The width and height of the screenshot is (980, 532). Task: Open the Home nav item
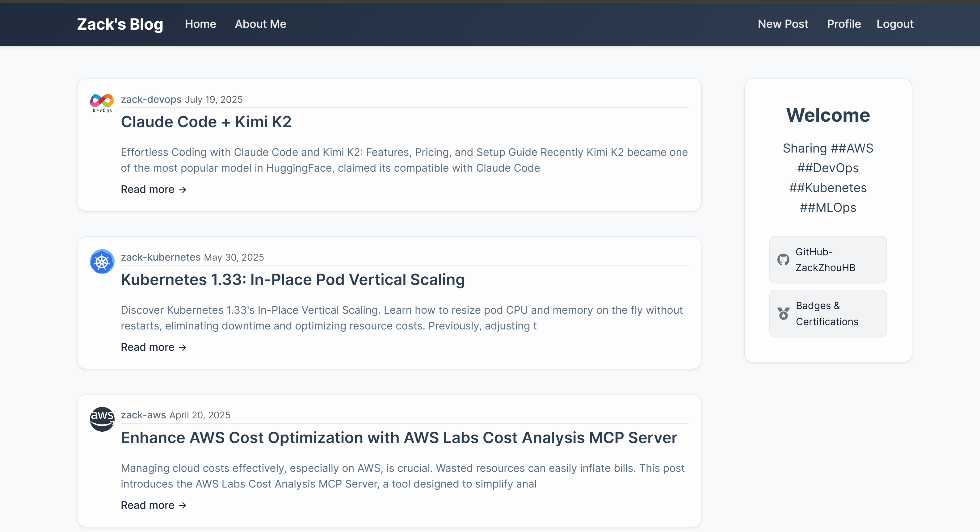[x=200, y=24]
